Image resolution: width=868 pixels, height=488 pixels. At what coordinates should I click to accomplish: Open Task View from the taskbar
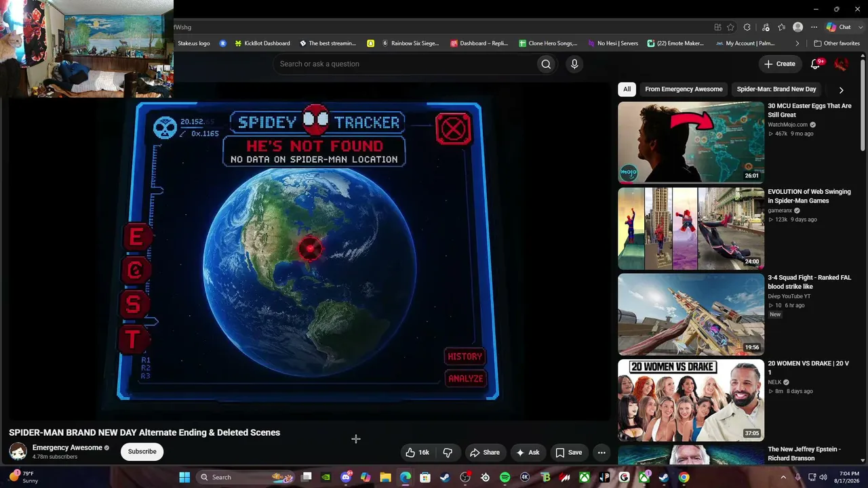pos(307,477)
